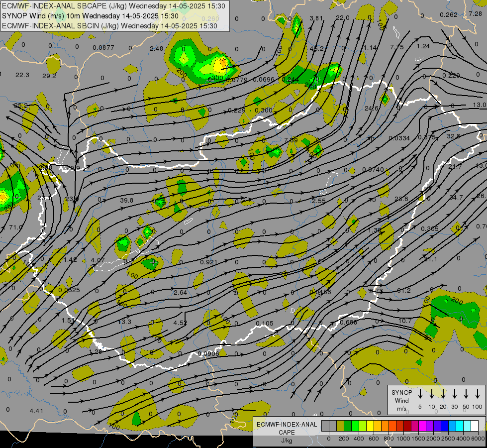The image size is (487, 448).
Task: Click the 34.7 value on the map
Action: [x=456, y=198]
